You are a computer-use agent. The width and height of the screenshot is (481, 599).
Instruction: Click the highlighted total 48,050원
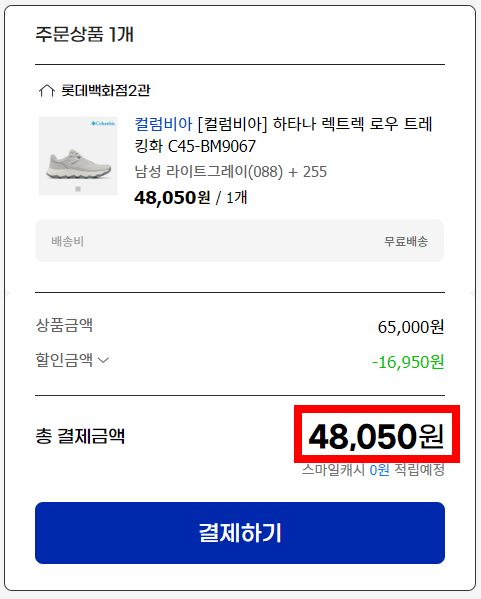point(376,435)
